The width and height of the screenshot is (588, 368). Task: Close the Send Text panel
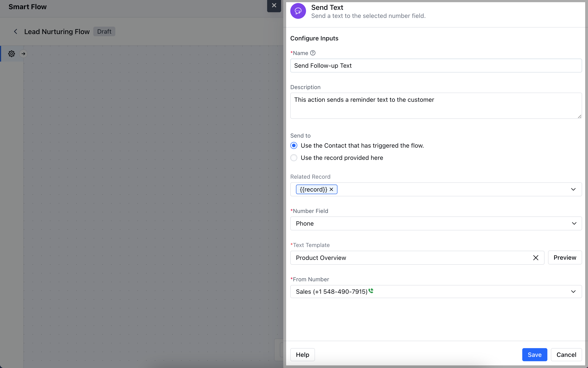[274, 6]
